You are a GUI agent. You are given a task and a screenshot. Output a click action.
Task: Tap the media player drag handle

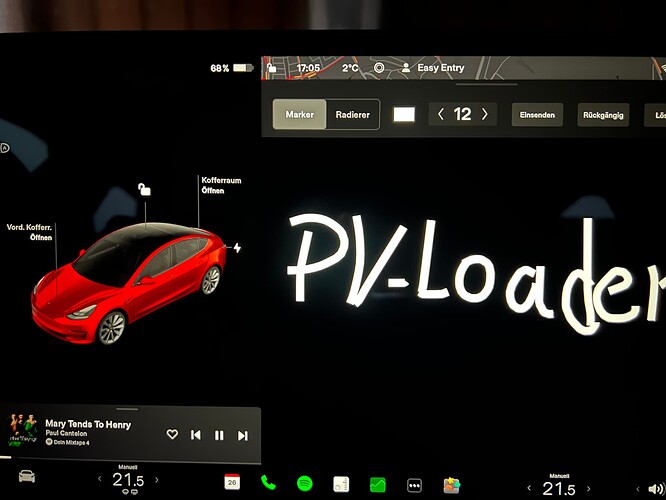(x=127, y=409)
